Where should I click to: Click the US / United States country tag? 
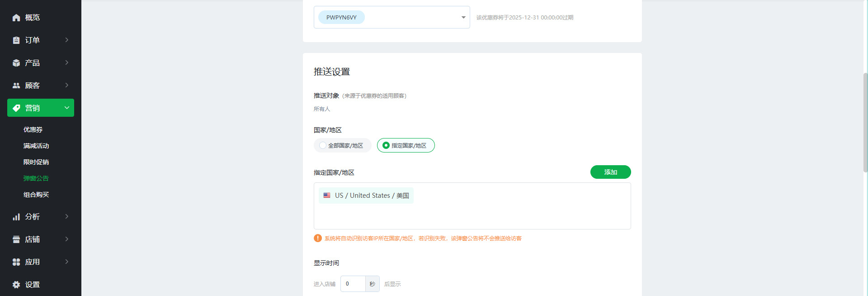[x=366, y=196]
